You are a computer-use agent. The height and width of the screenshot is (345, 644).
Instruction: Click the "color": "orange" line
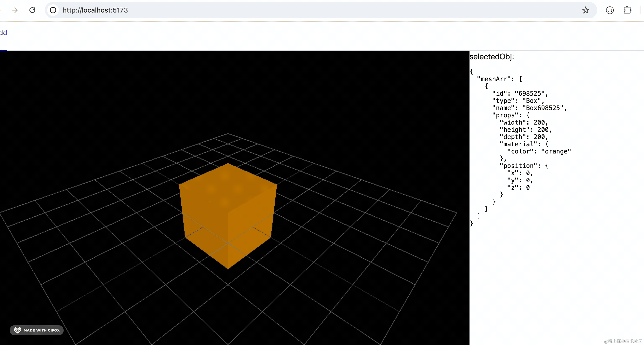coord(539,151)
